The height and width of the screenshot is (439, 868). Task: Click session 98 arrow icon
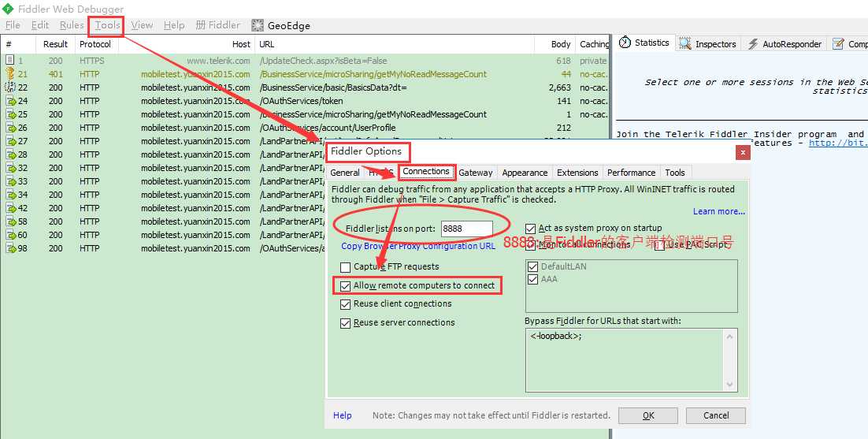10,248
